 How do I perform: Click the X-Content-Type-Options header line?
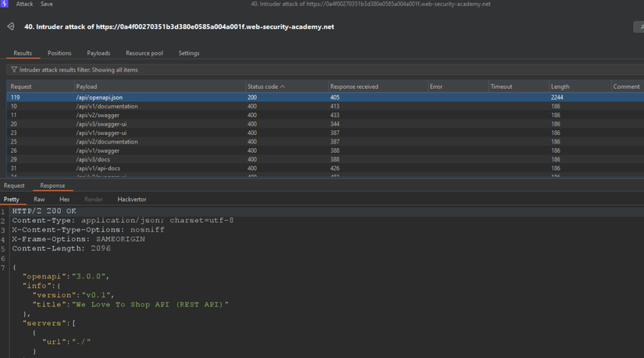[x=88, y=230]
